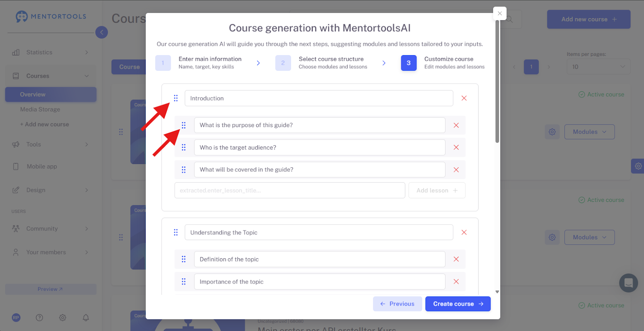Click the RP user avatar
Screen dimensions: 644x331
pyautogui.click(x=16, y=317)
